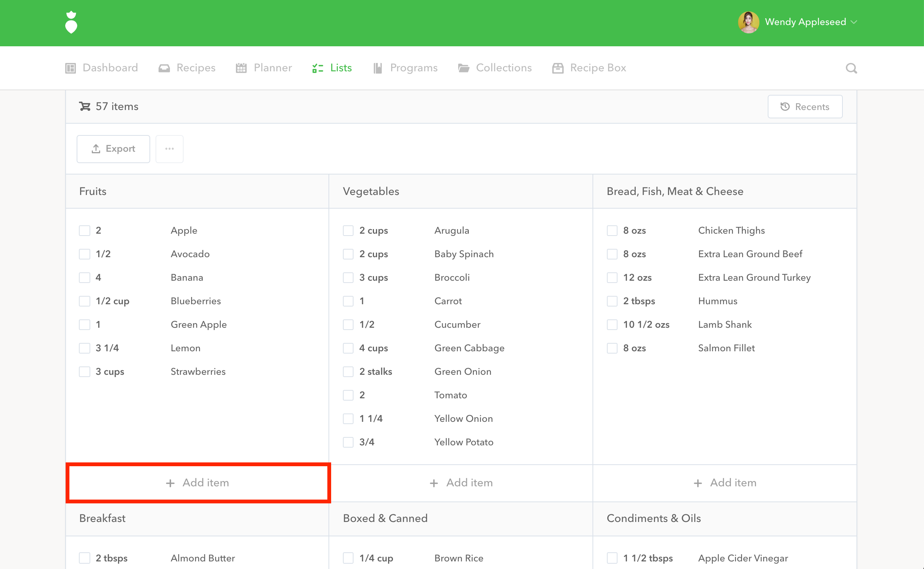
Task: Click the Programs book icon
Action: pos(377,68)
